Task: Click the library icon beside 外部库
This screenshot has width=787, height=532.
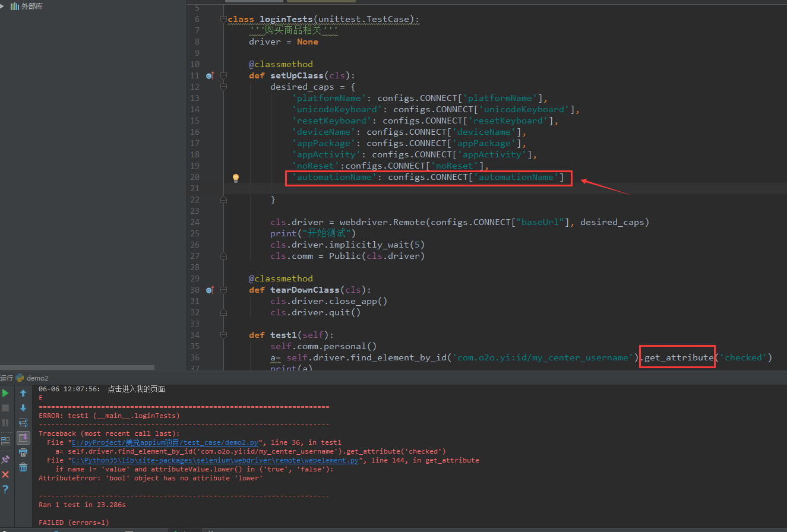Action: tap(15, 6)
